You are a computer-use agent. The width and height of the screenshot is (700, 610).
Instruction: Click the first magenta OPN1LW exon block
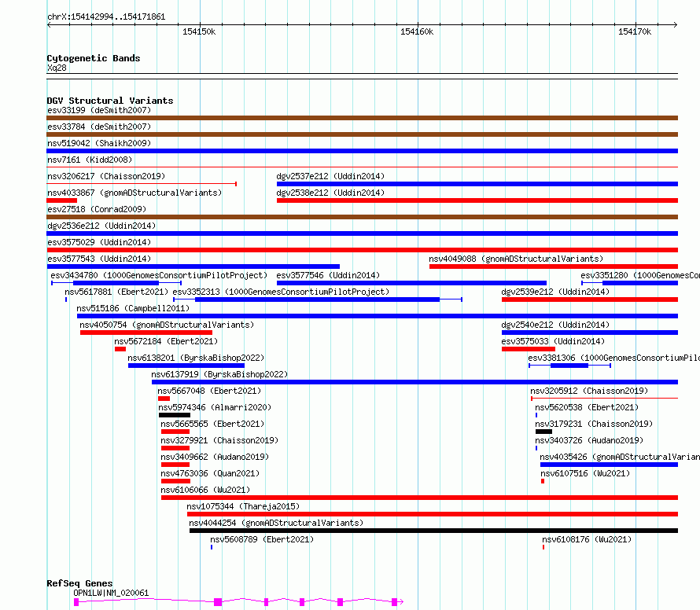click(76, 602)
